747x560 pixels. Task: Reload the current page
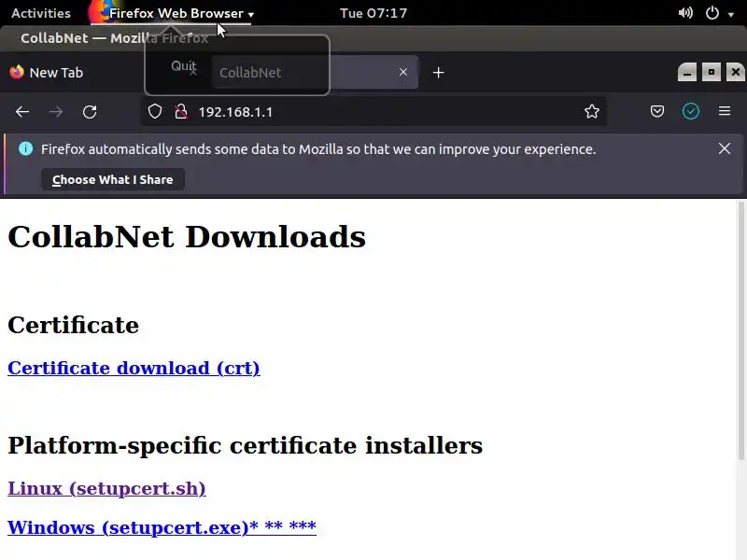click(x=90, y=112)
